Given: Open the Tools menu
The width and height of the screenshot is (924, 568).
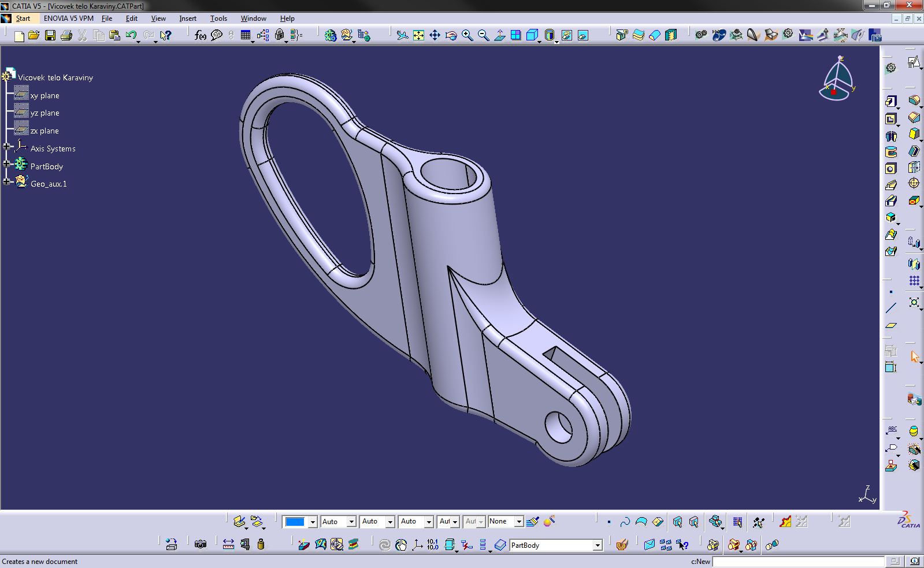Looking at the screenshot, I should coord(218,18).
